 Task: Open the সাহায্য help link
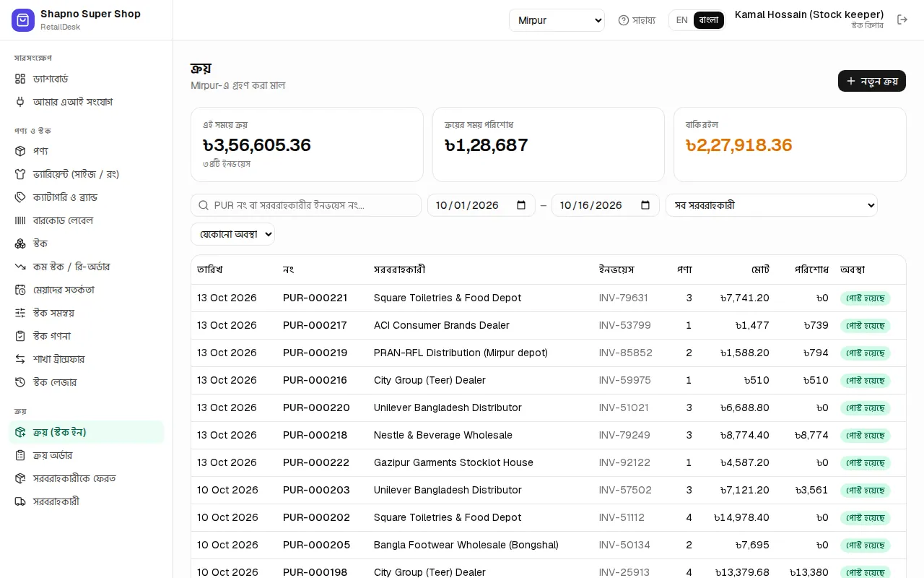click(637, 20)
